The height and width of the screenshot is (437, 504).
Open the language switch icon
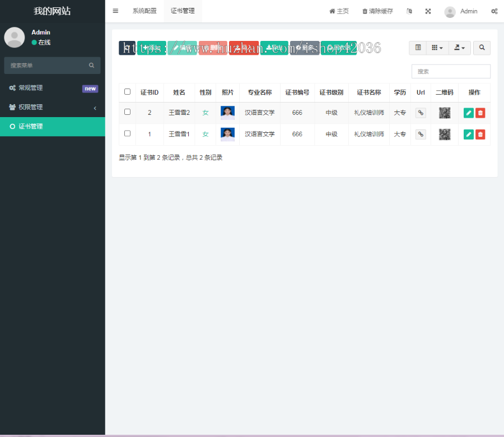point(409,11)
